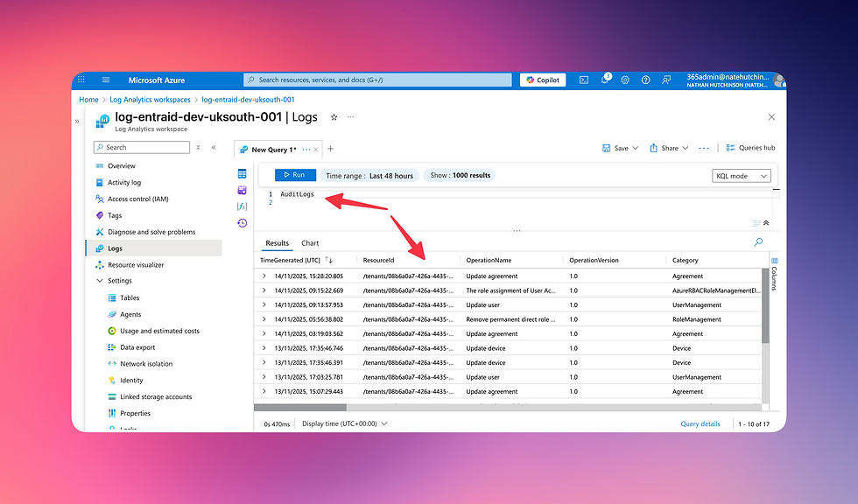Run the AuditLogs query

294,175
